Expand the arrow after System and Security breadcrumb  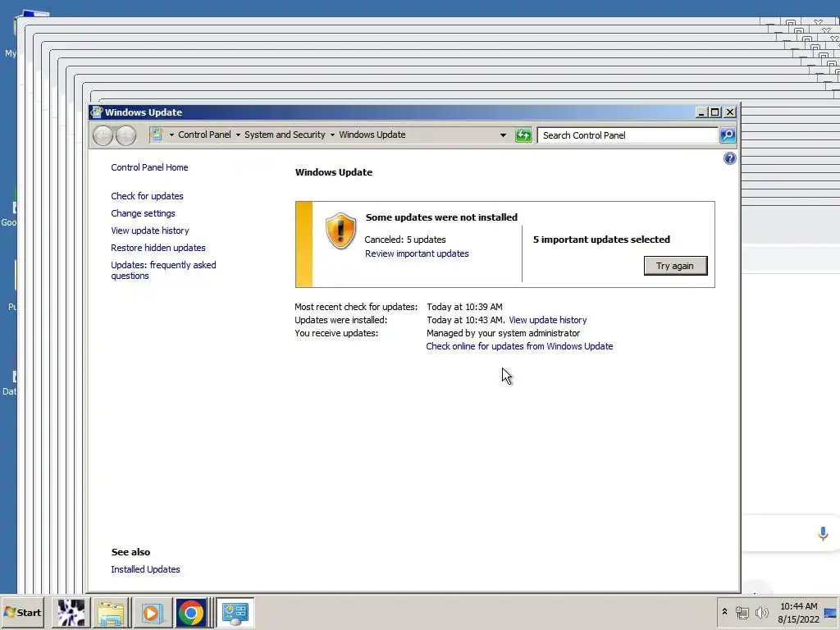332,135
